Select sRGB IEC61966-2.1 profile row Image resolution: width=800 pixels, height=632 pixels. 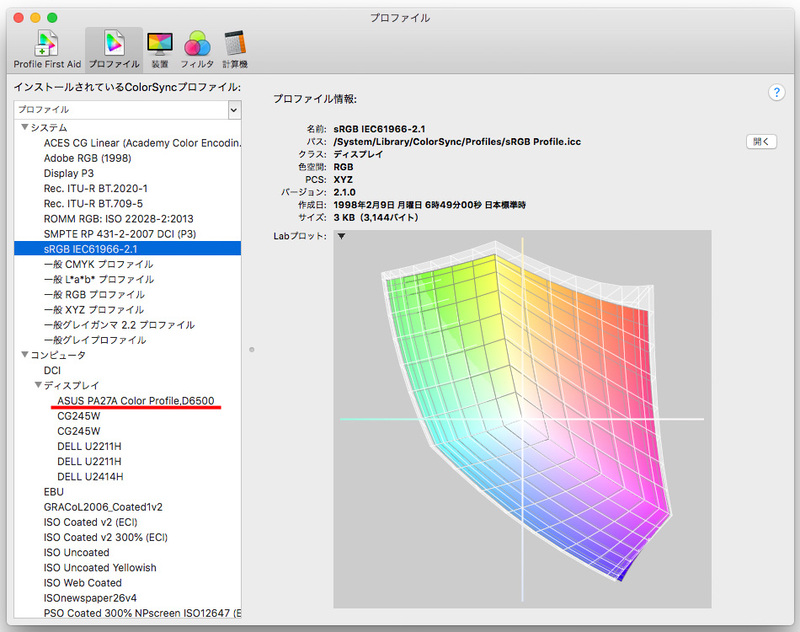128,249
